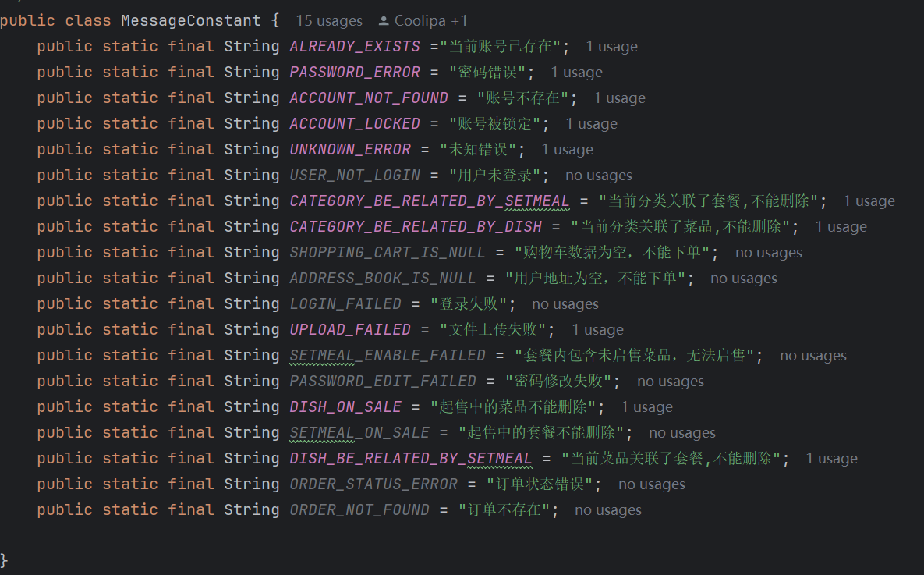Click 'no usages' hint for USER_NOT_LOGIN
The width and height of the screenshot is (924, 575).
(599, 176)
